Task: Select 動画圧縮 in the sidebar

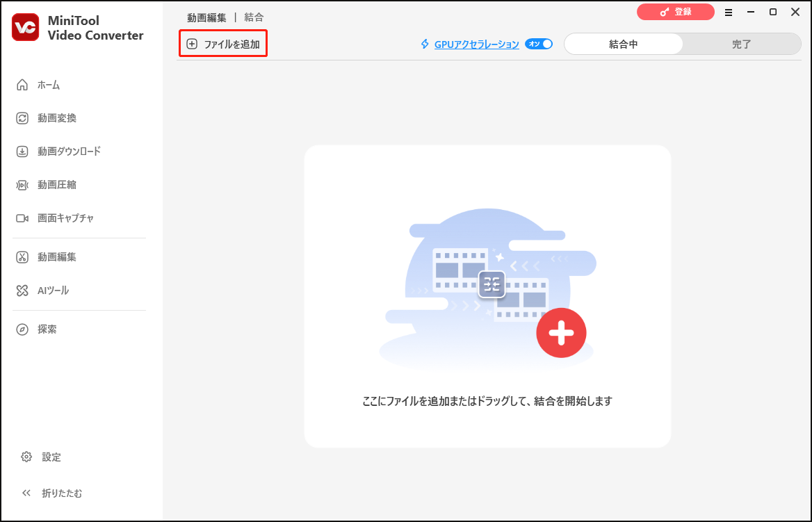Action: point(46,185)
